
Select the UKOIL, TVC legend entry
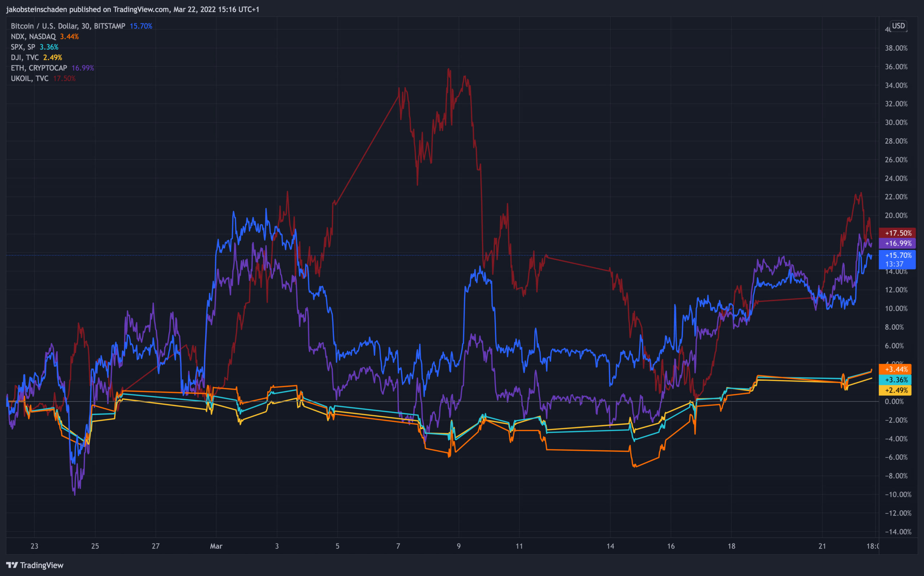click(x=30, y=78)
